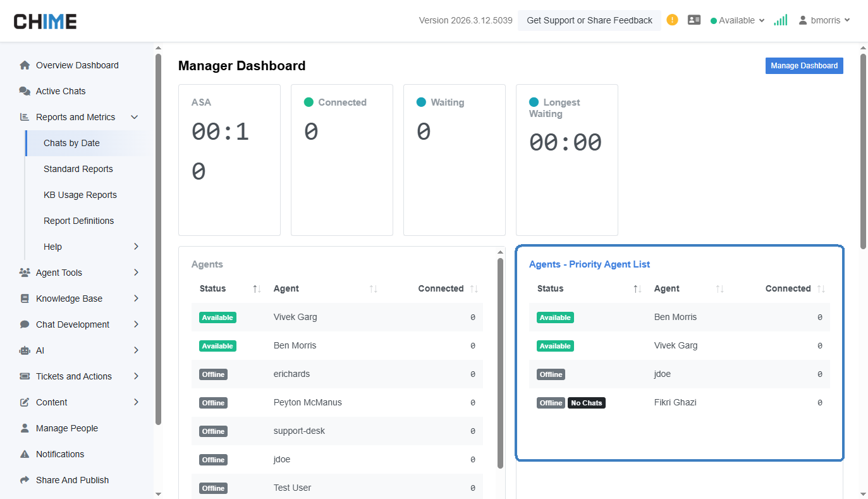Click the orange warning alert icon
The image size is (868, 499).
click(x=672, y=20)
